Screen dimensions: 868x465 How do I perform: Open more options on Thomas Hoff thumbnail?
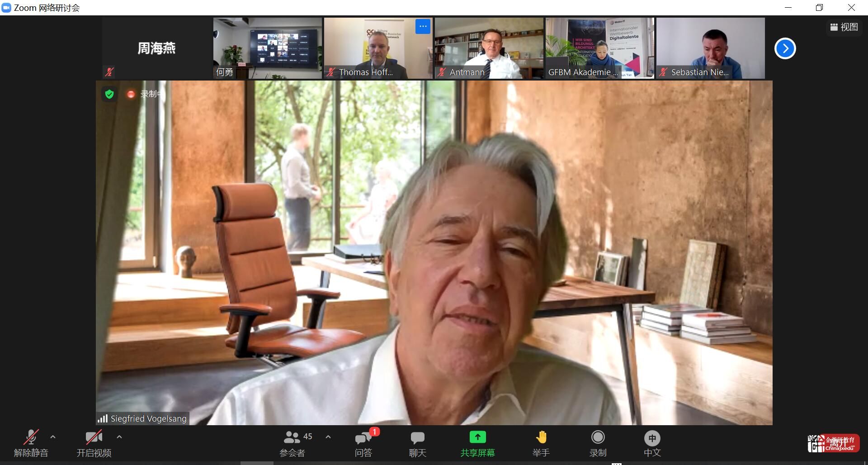click(x=423, y=27)
